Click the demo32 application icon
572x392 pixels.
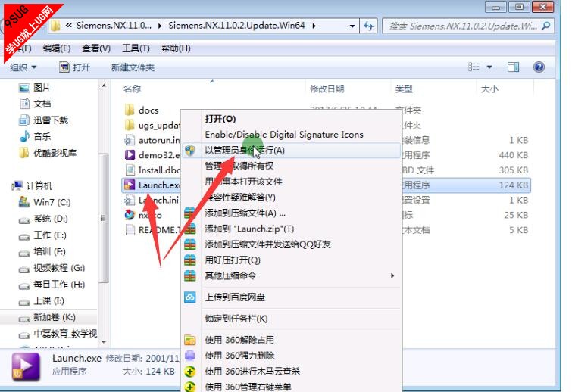(130, 155)
